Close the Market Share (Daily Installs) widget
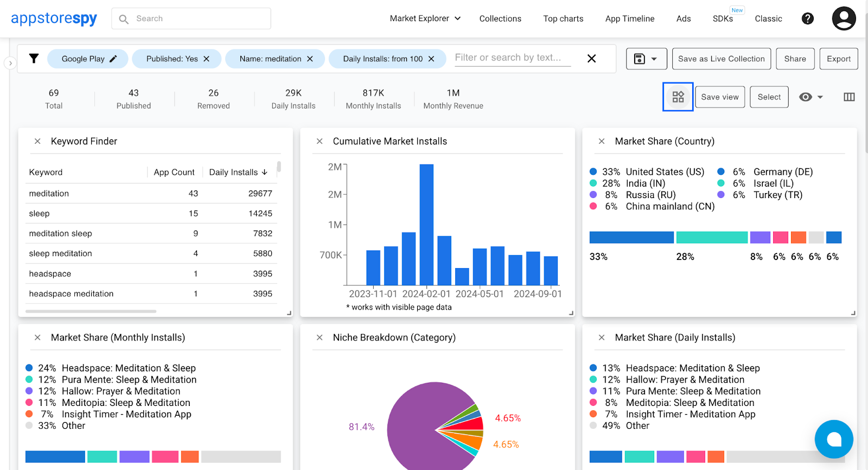The width and height of the screenshot is (868, 470). [x=602, y=338]
